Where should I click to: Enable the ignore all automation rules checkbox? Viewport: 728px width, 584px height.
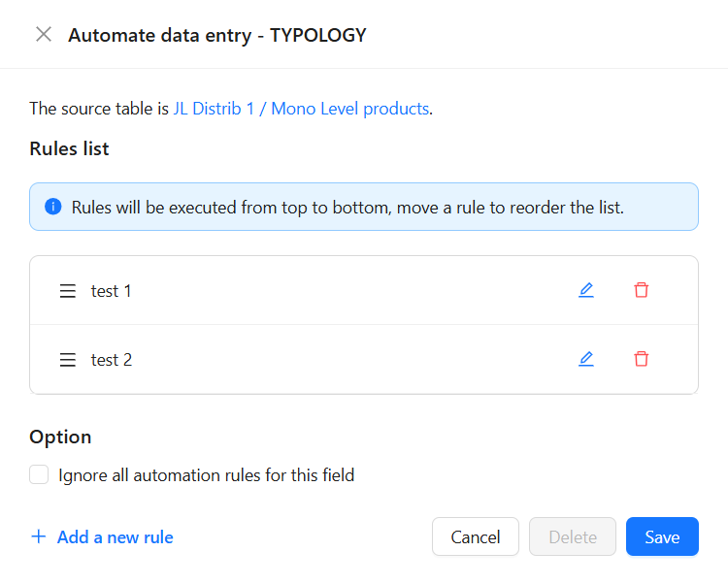[x=39, y=474]
